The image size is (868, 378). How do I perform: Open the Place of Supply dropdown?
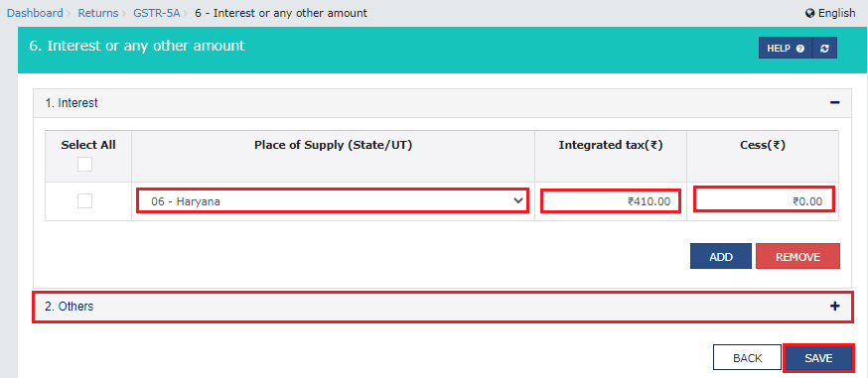coord(333,200)
